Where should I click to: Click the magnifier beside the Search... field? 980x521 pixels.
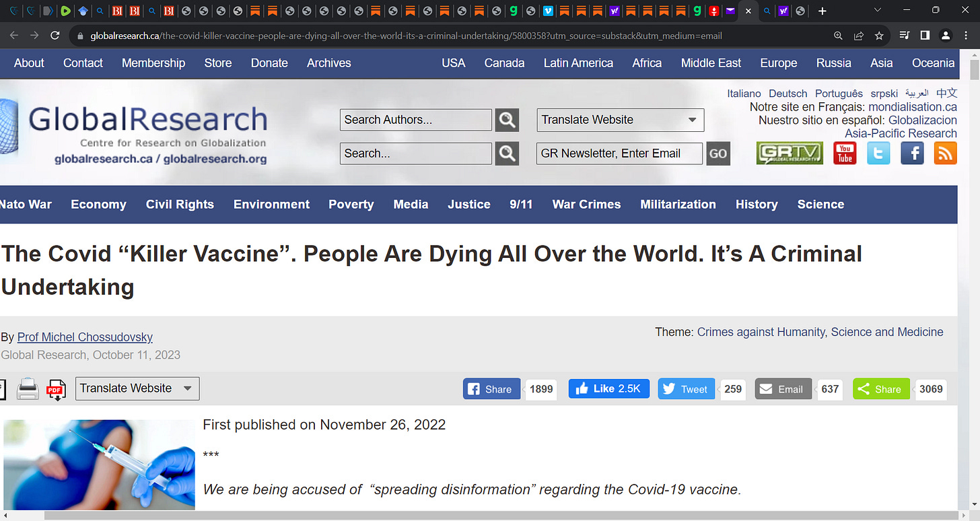click(507, 153)
